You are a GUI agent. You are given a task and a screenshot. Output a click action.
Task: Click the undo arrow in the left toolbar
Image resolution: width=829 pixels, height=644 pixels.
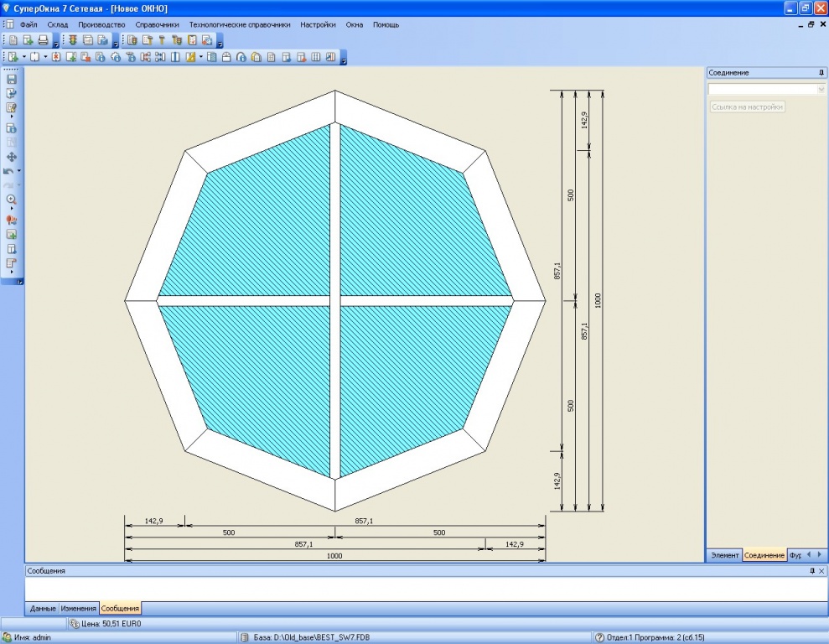tap(9, 171)
